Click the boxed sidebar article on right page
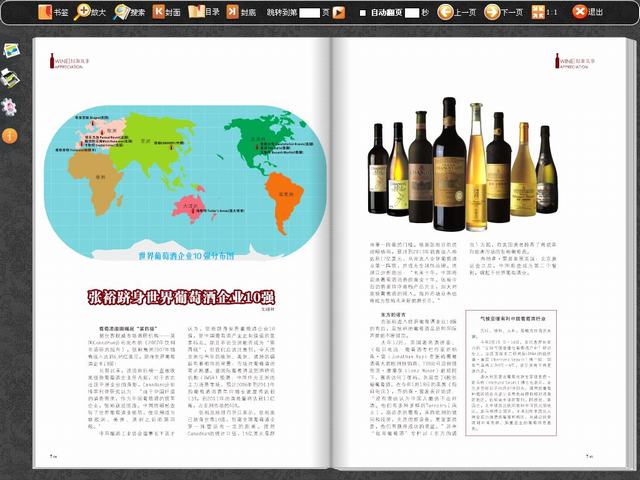The width and height of the screenshot is (640, 480). (511, 373)
